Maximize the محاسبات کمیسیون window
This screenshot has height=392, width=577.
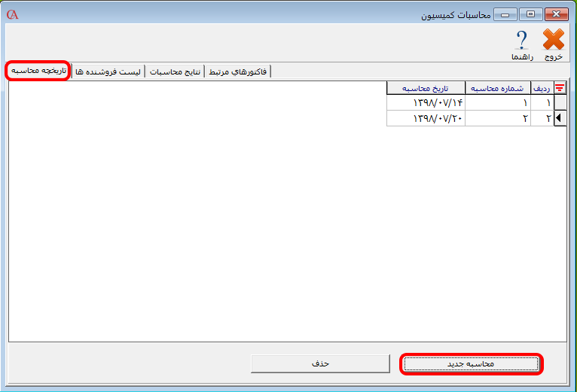click(530, 14)
